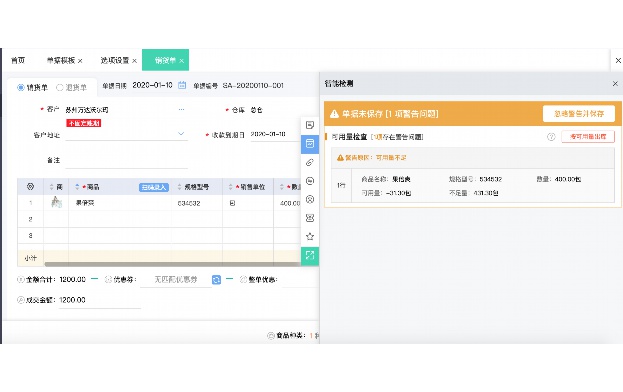Click the customer ellipsis lookup icon
This screenshot has width=623, height=392.
point(181,109)
